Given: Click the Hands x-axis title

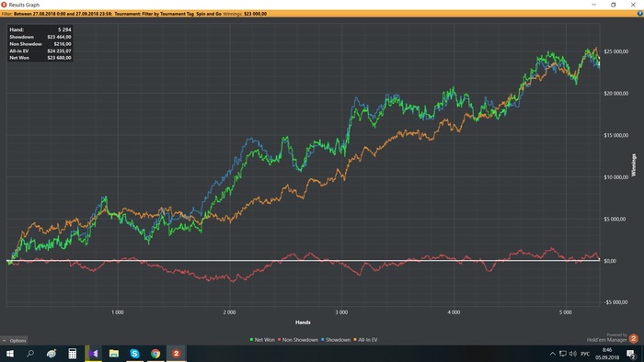Looking at the screenshot, I should click(x=303, y=322).
